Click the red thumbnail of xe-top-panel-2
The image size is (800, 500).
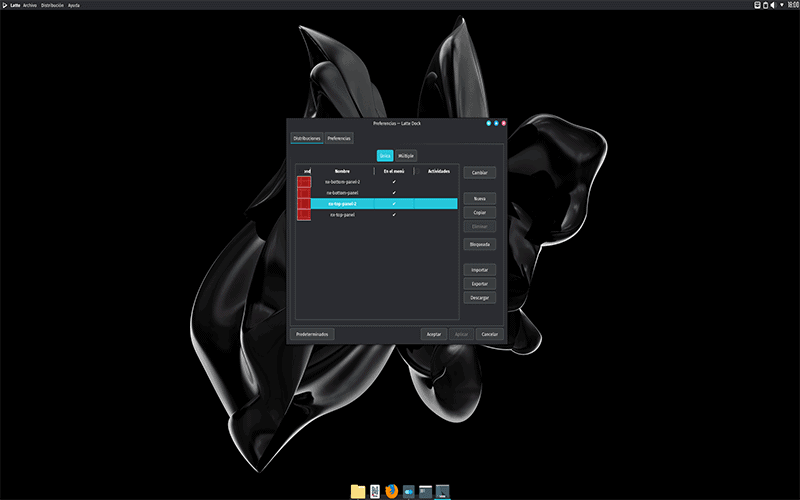[304, 203]
